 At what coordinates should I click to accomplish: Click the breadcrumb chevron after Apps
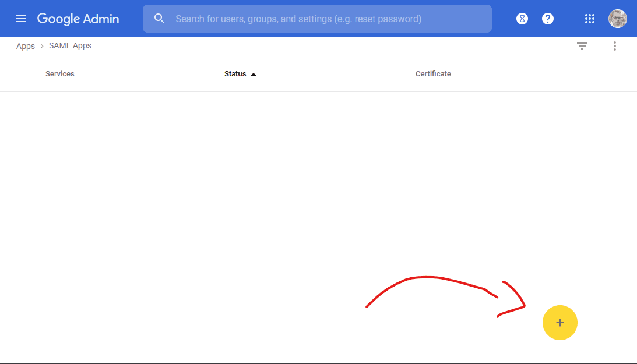[x=42, y=46]
